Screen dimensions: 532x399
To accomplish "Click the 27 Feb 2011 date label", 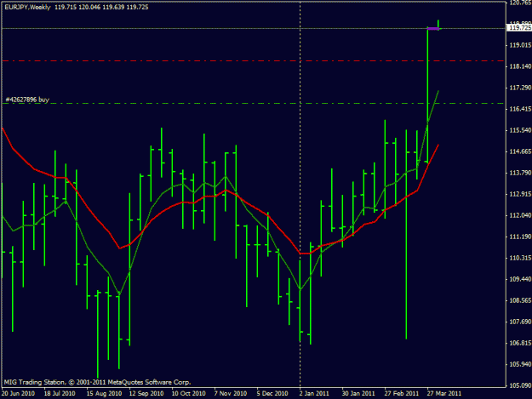I will [402, 394].
